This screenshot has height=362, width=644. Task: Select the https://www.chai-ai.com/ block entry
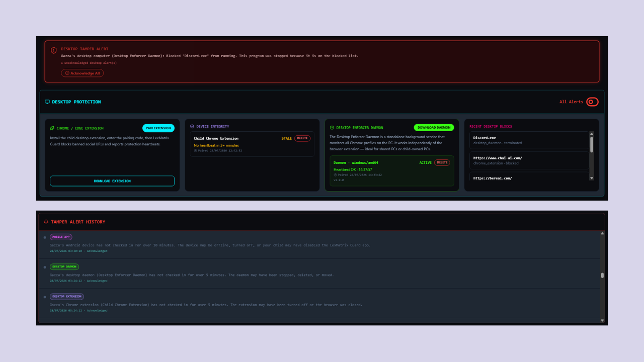pyautogui.click(x=529, y=160)
